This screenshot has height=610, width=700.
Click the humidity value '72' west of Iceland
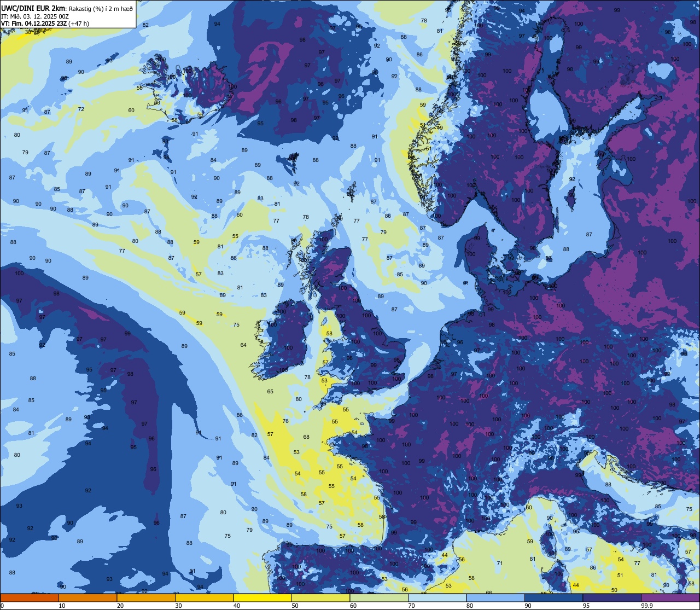(x=81, y=109)
